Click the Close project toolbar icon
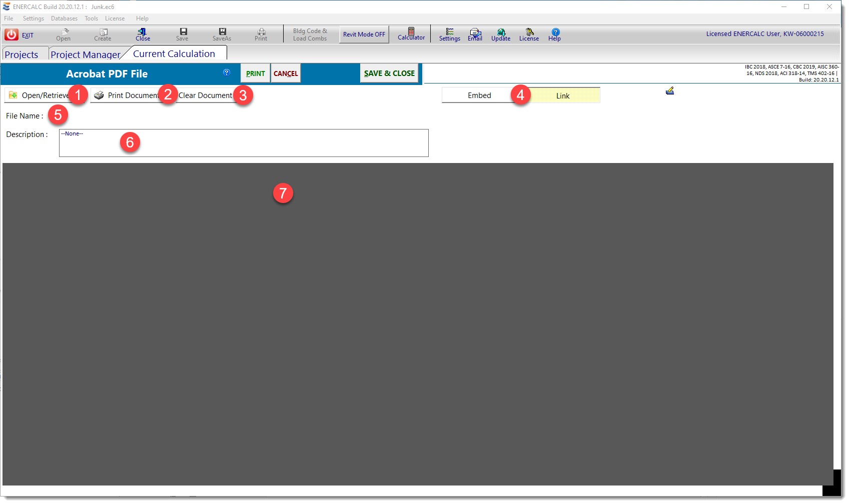This screenshot has height=504, width=849. [143, 34]
